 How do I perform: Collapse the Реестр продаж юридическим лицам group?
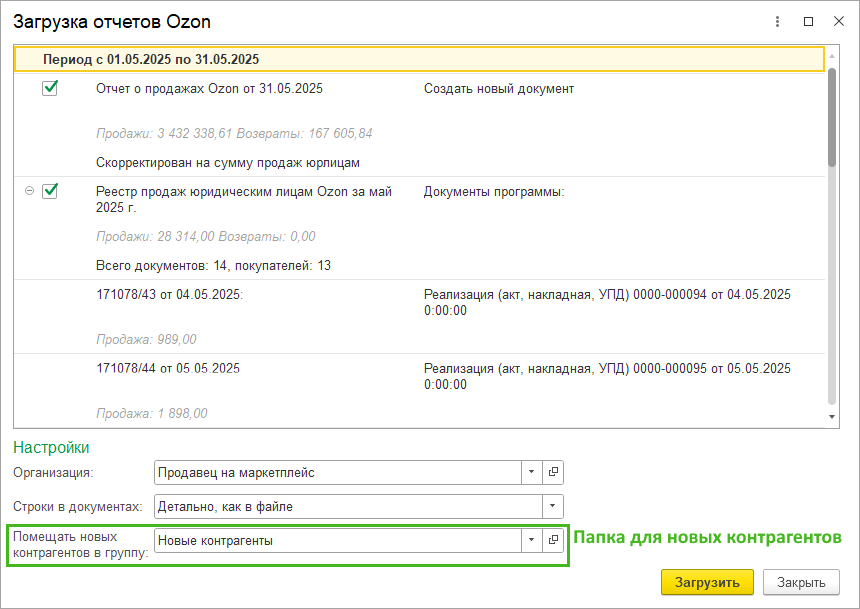pos(30,191)
